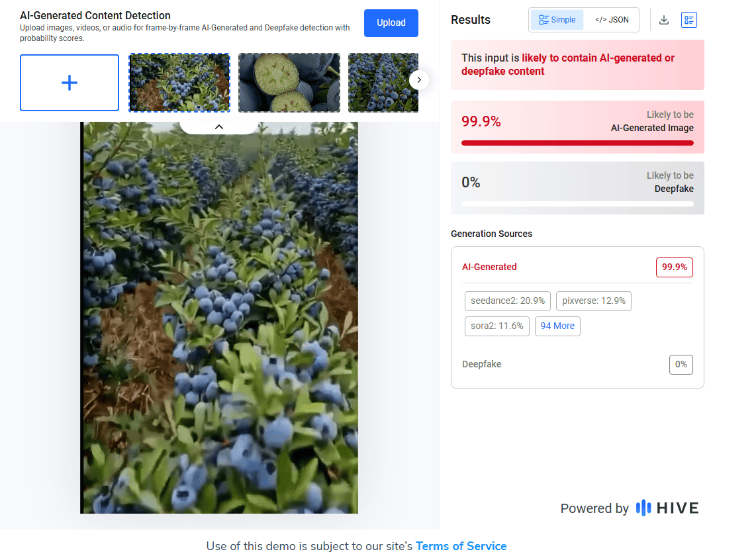
Task: Open the Terms of Service link
Action: 461,546
